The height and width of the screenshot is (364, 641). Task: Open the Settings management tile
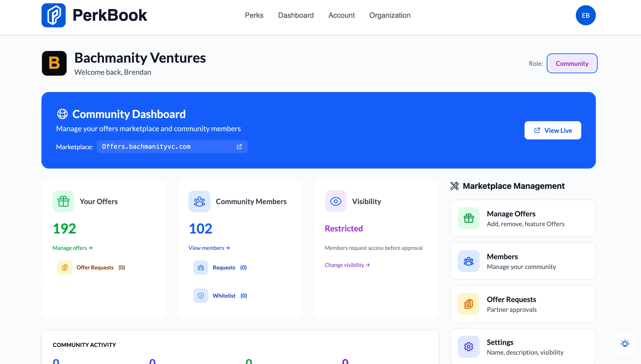click(x=523, y=346)
